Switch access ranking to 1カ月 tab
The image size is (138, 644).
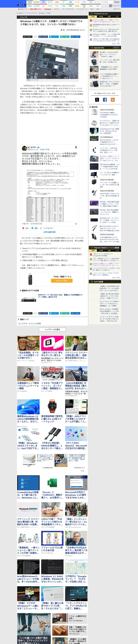click(117, 17)
